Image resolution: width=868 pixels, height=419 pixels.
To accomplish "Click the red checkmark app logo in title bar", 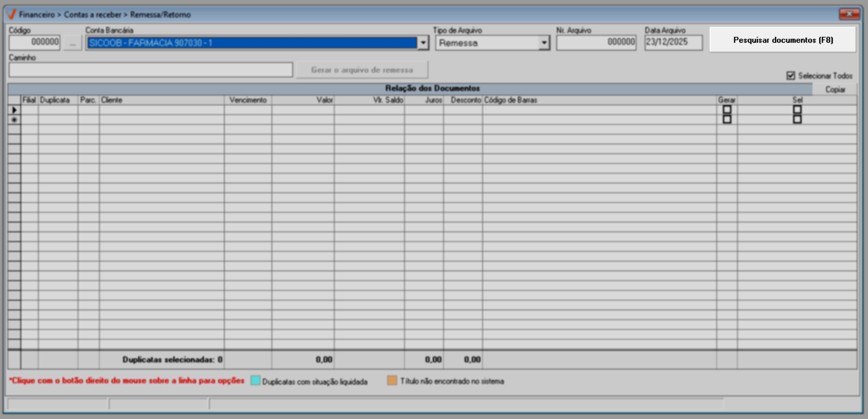I will [x=11, y=14].
